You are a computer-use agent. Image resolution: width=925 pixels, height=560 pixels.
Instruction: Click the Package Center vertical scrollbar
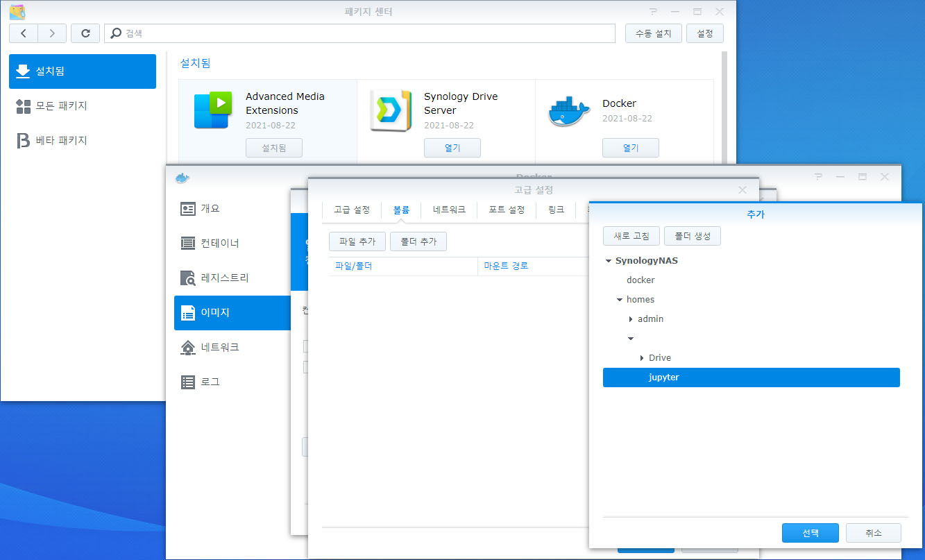pyautogui.click(x=726, y=108)
